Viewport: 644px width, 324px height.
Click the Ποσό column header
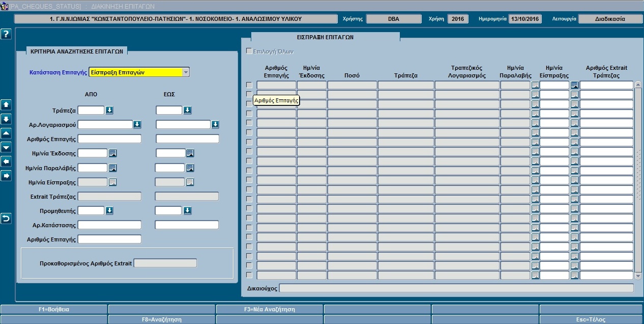pyautogui.click(x=352, y=75)
